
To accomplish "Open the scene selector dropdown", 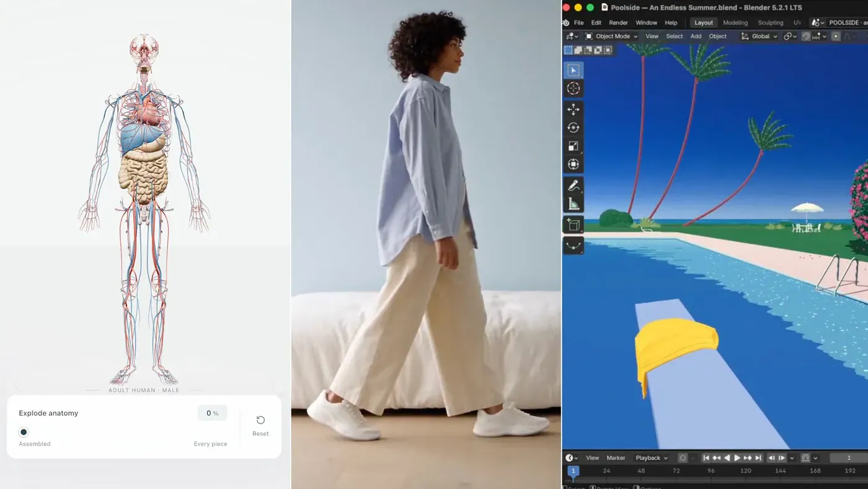I will pos(817,23).
